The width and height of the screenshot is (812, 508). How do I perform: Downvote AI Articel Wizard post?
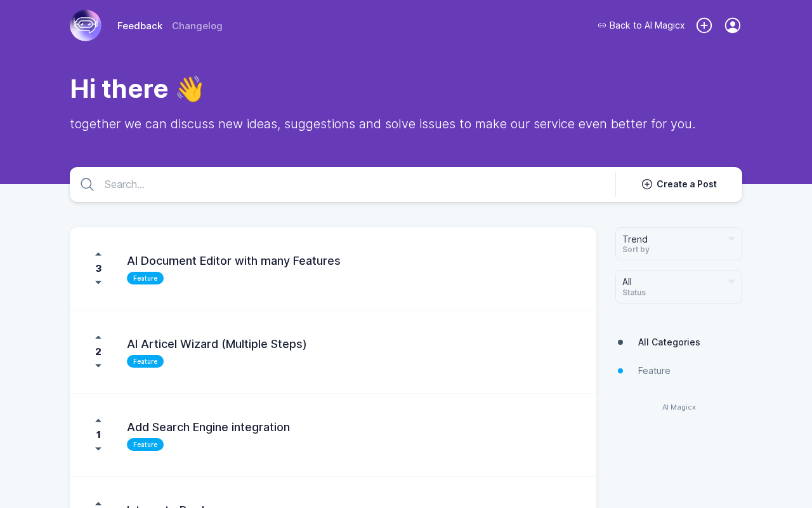coord(98,366)
